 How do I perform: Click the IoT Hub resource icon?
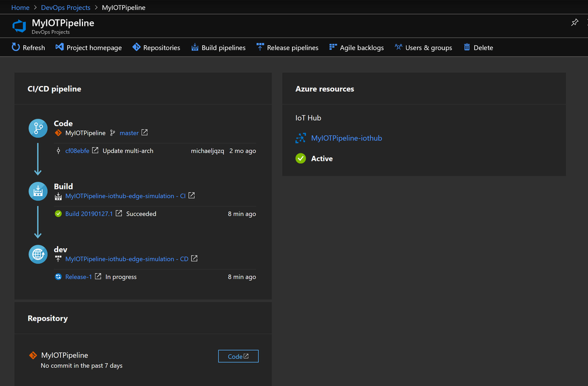click(301, 138)
